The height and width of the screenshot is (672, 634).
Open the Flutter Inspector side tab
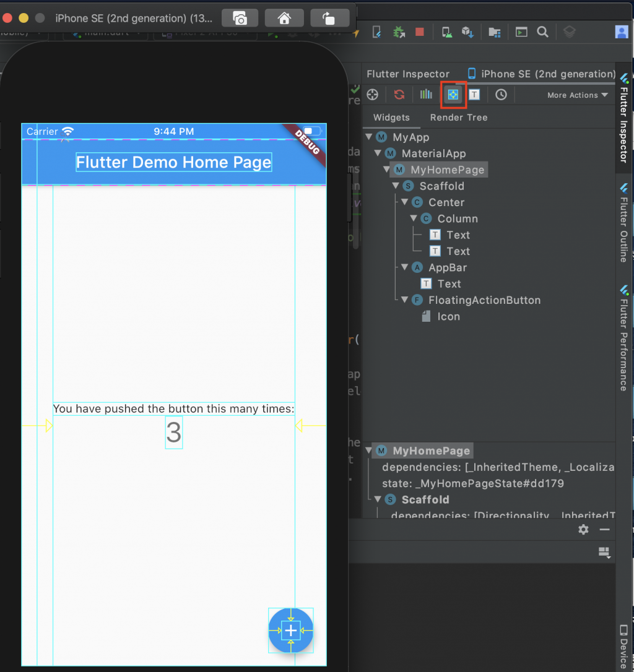624,119
